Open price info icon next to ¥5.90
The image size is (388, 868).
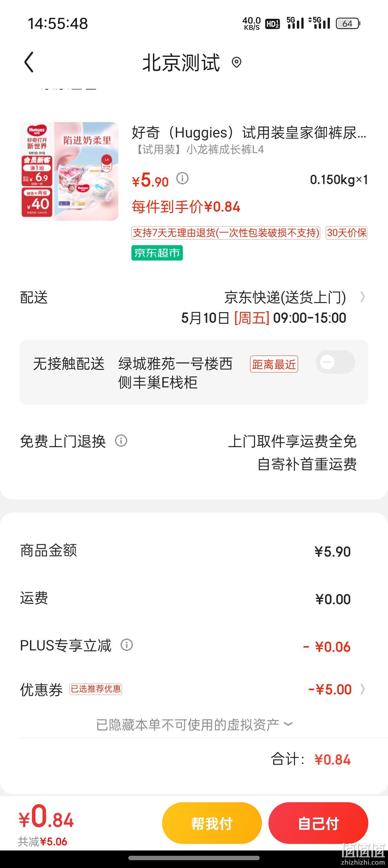click(182, 178)
